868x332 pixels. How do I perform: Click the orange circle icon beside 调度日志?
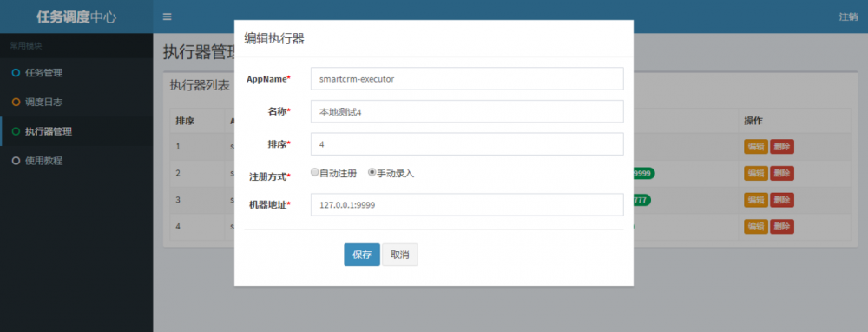(x=16, y=102)
